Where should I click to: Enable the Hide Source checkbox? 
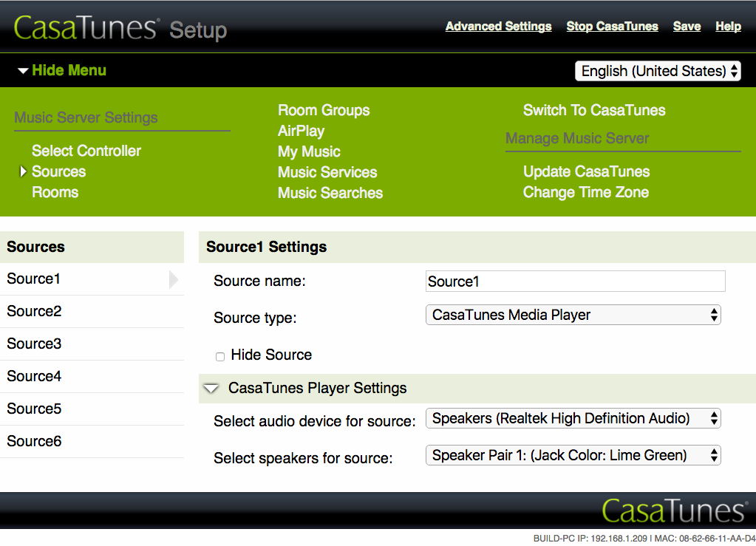click(x=220, y=356)
